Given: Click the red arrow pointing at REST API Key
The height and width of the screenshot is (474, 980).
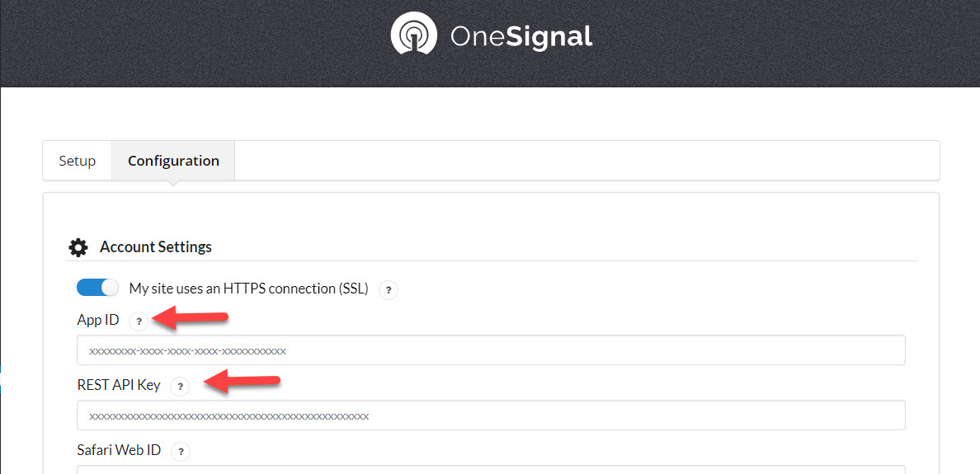Looking at the screenshot, I should click(242, 382).
